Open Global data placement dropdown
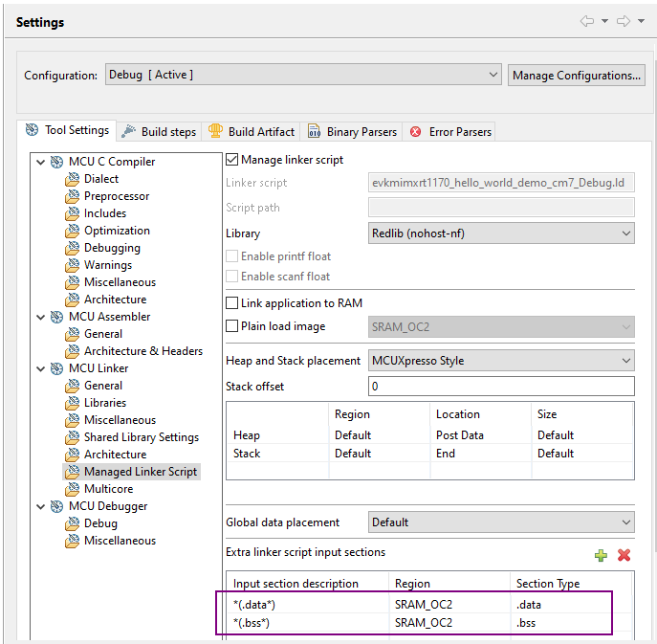Image resolution: width=657 pixels, height=644 pixels. click(x=501, y=522)
